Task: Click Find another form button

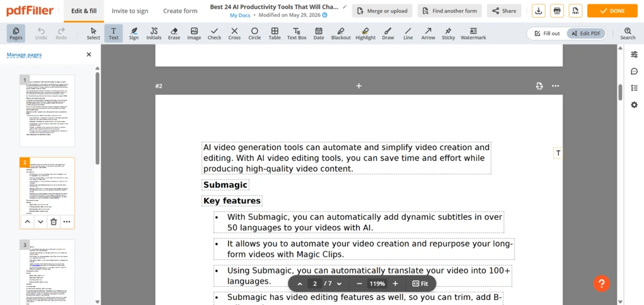Action: click(450, 11)
